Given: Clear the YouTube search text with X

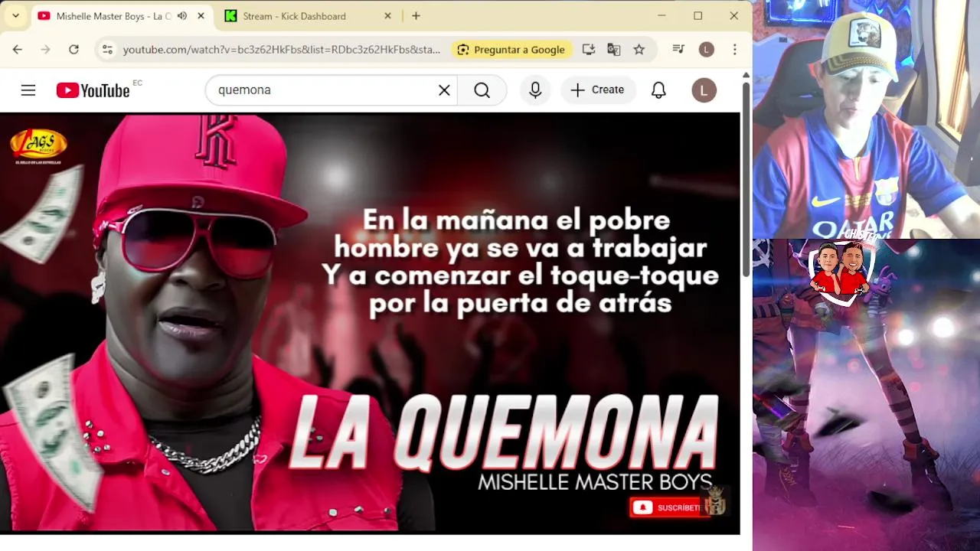Looking at the screenshot, I should pyautogui.click(x=444, y=90).
